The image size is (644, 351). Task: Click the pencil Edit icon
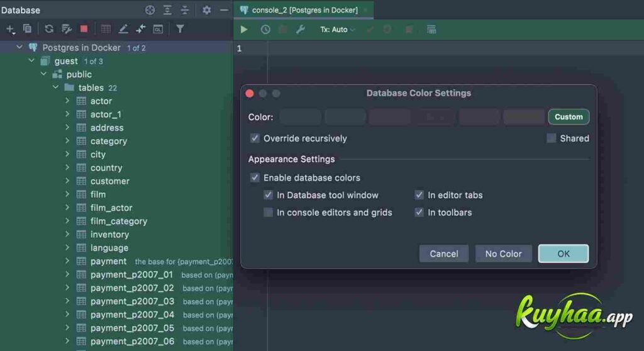click(123, 29)
